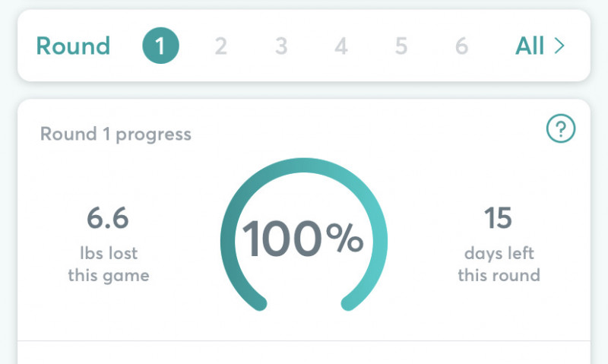Click the 100 number inside the gauge
The width and height of the screenshot is (608, 364).
point(282,239)
